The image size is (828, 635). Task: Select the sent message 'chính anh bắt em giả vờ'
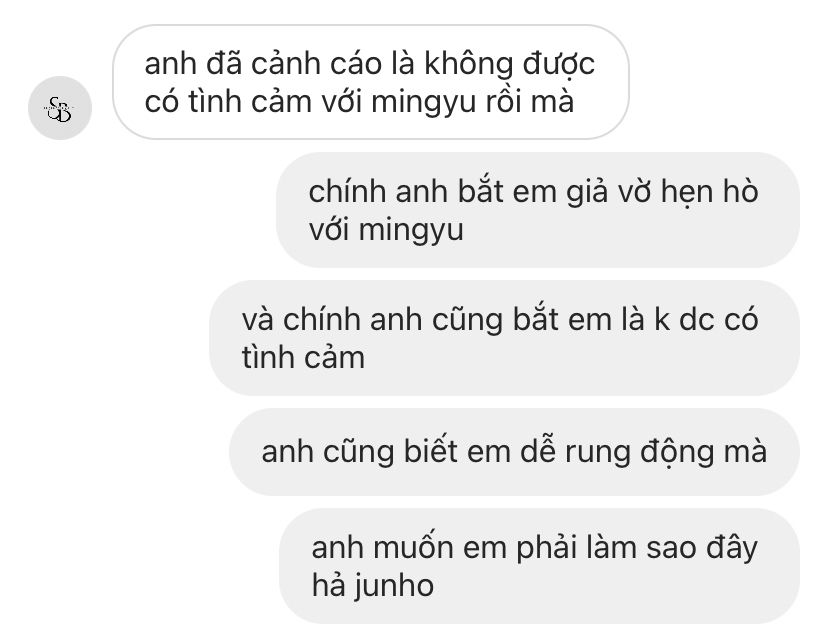point(538,210)
